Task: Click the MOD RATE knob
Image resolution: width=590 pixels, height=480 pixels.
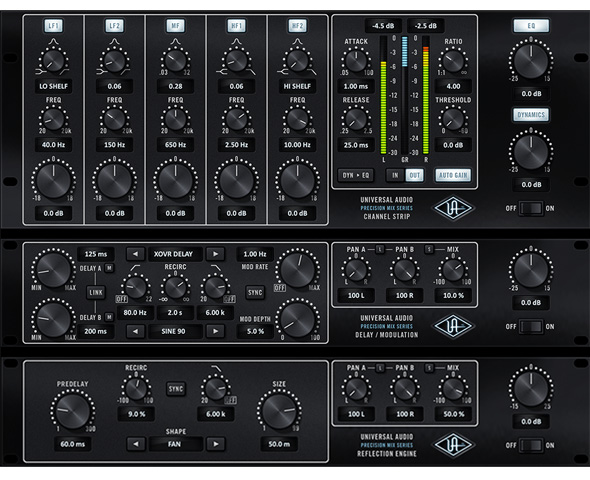Action: pyautogui.click(x=298, y=270)
